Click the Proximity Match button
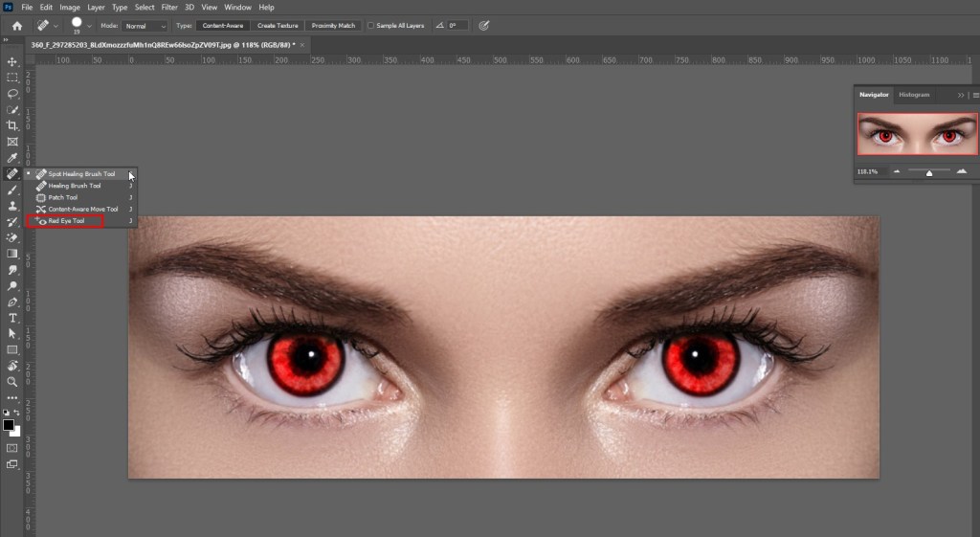980x537 pixels. pyautogui.click(x=333, y=26)
